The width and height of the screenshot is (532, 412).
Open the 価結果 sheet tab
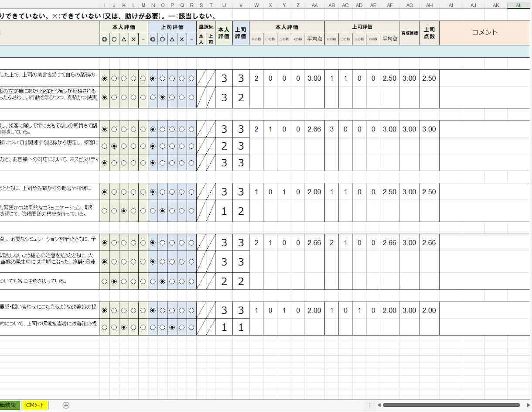10,405
